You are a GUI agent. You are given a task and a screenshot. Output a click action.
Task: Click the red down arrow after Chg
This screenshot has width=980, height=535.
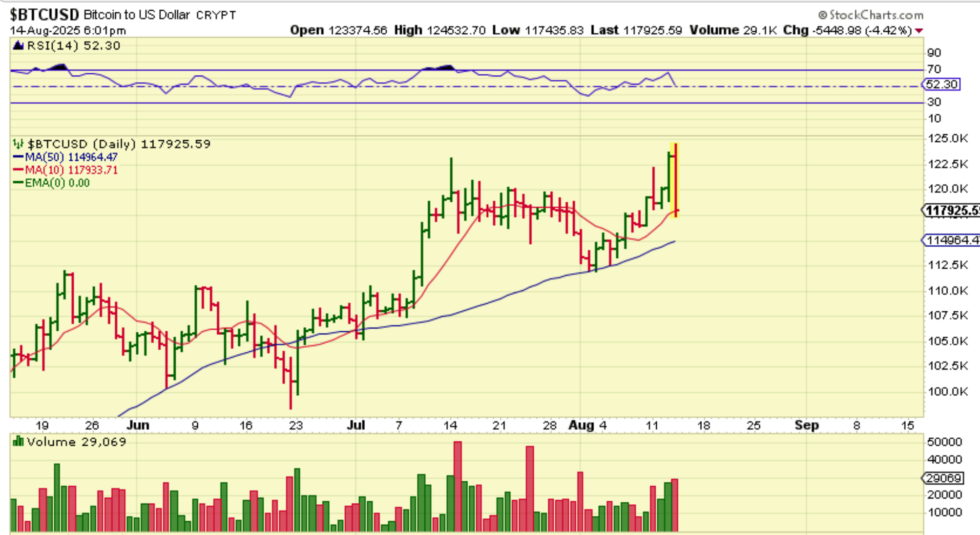[x=919, y=31]
